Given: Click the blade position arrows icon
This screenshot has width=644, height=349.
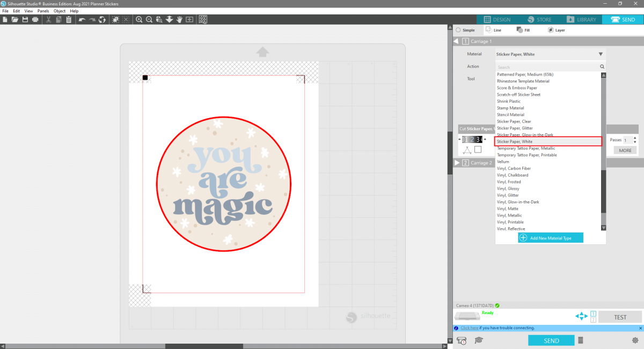Looking at the screenshot, I should coord(582,316).
